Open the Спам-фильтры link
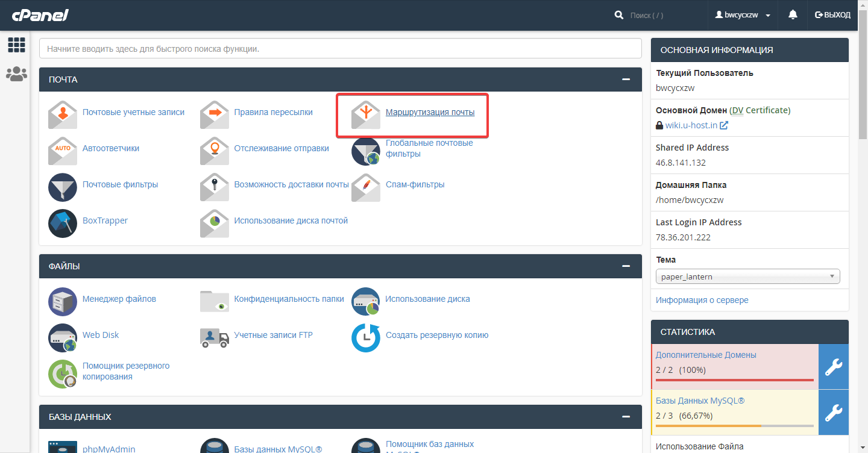Image resolution: width=868 pixels, height=453 pixels. tap(415, 184)
